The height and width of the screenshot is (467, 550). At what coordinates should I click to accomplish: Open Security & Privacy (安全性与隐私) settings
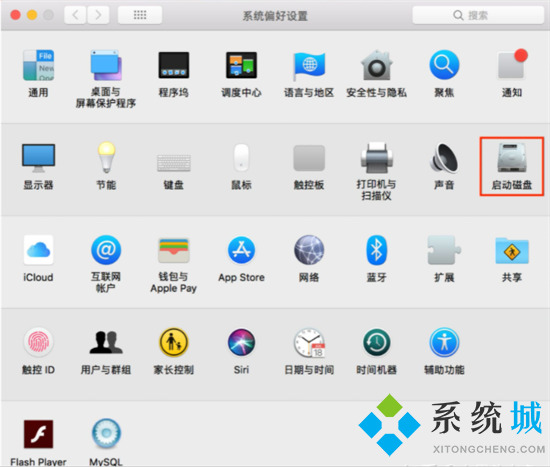[376, 74]
